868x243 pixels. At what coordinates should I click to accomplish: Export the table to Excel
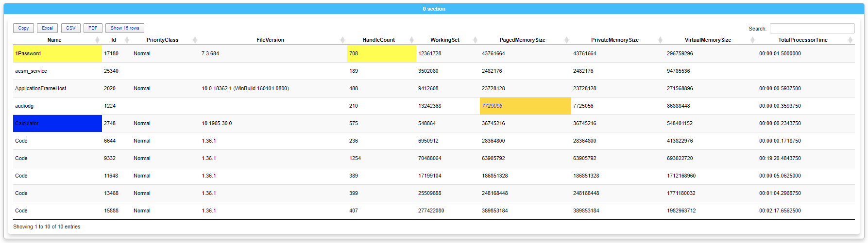coord(47,28)
